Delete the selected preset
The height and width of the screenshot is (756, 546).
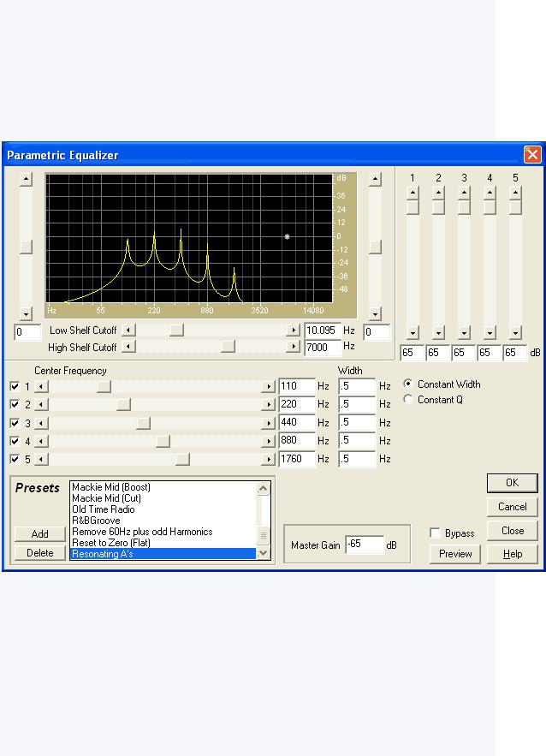tap(40, 552)
